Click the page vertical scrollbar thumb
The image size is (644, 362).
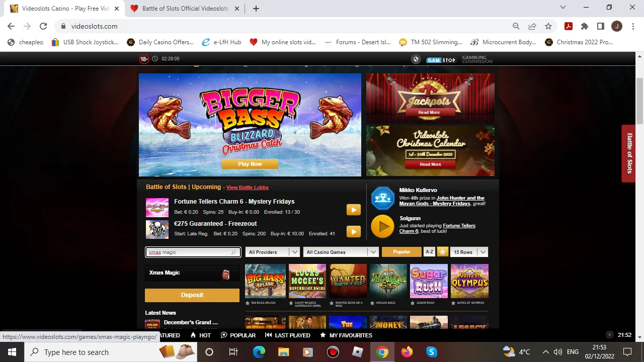click(x=639, y=101)
